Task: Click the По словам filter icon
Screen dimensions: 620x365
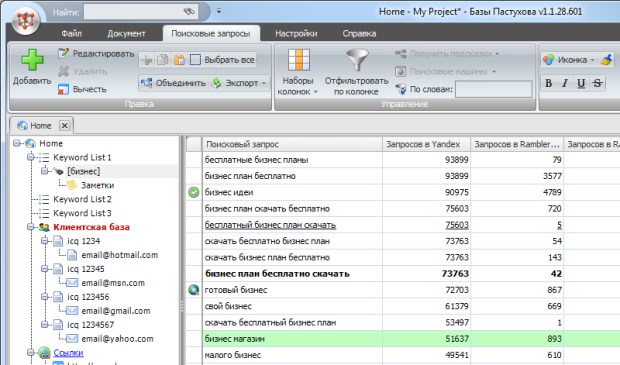Action: point(401,89)
